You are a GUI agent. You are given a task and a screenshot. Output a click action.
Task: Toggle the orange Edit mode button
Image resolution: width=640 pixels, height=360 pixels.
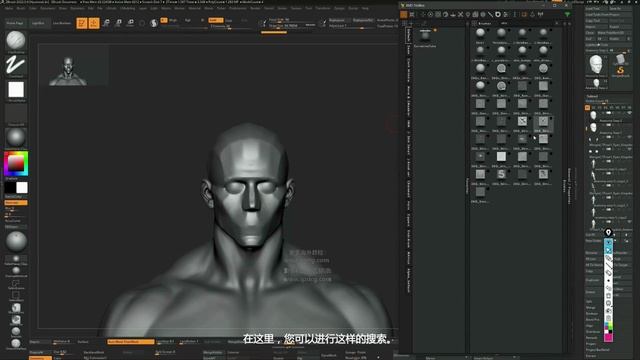coord(82,23)
